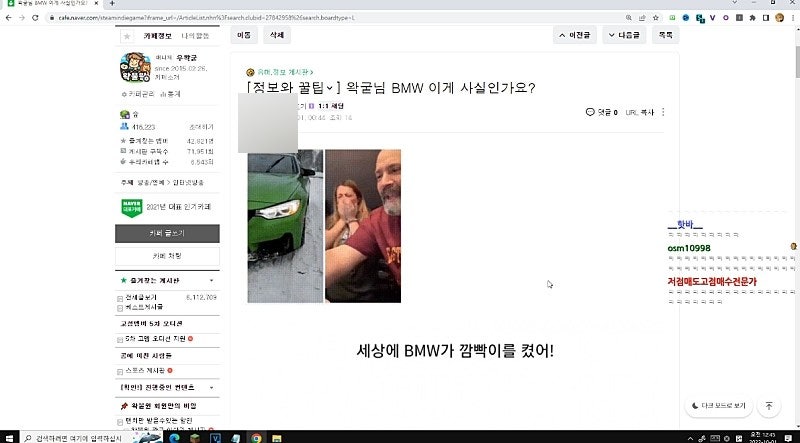The height and width of the screenshot is (443, 800).
Task: Click the member count people icon
Action: coord(124,127)
